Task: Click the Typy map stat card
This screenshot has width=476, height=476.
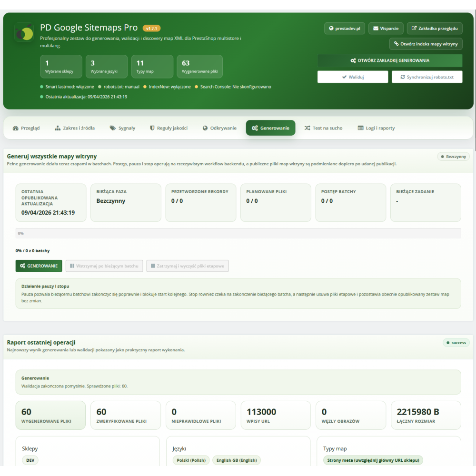Action: point(152,67)
